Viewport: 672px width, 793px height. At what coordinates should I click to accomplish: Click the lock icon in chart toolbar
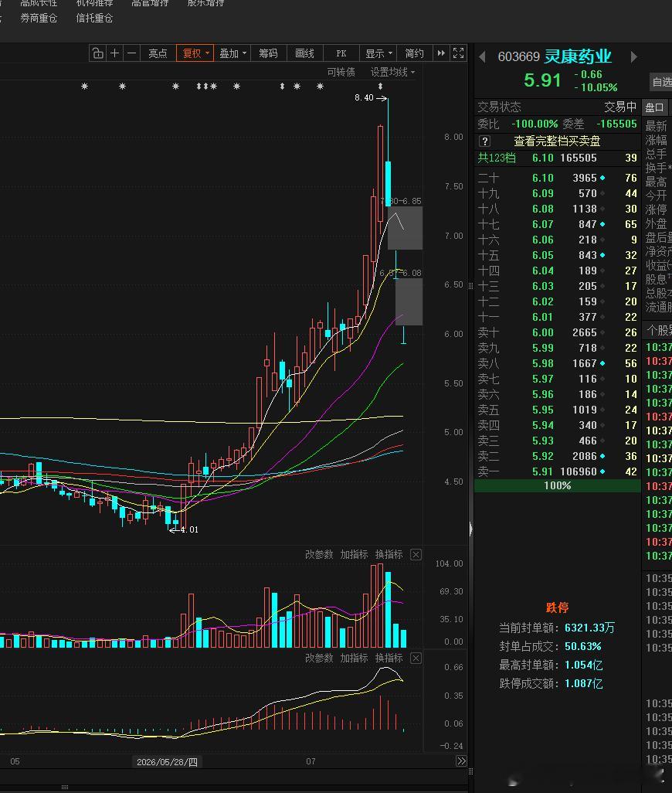click(x=98, y=53)
